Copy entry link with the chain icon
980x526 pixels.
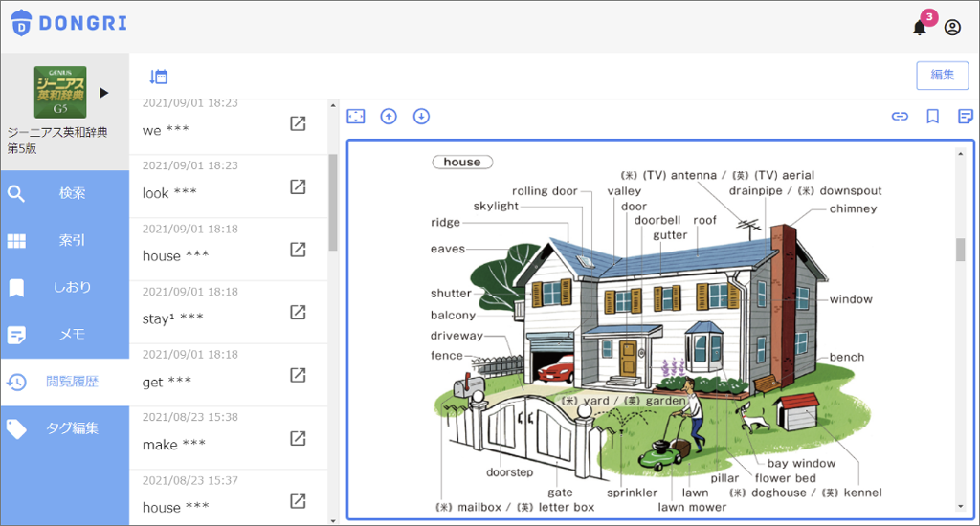click(x=900, y=116)
